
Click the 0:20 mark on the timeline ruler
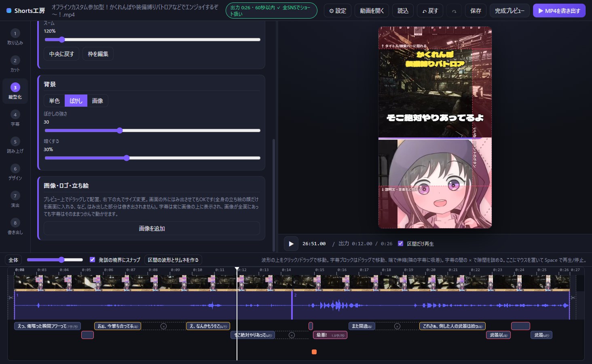click(431, 270)
